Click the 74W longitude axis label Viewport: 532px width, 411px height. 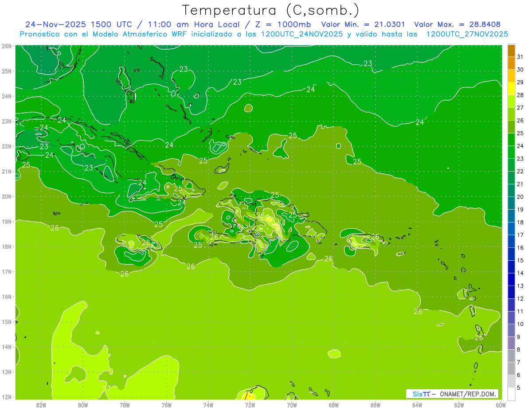tap(208, 405)
